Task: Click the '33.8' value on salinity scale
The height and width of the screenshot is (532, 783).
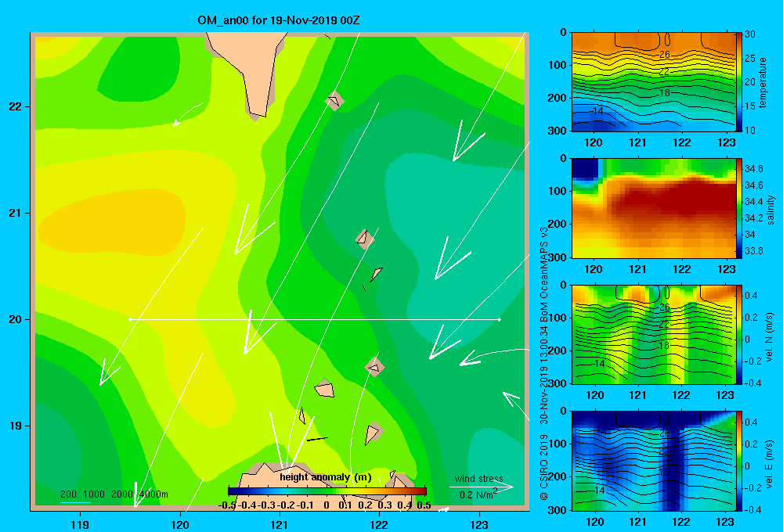Action: pos(753,251)
